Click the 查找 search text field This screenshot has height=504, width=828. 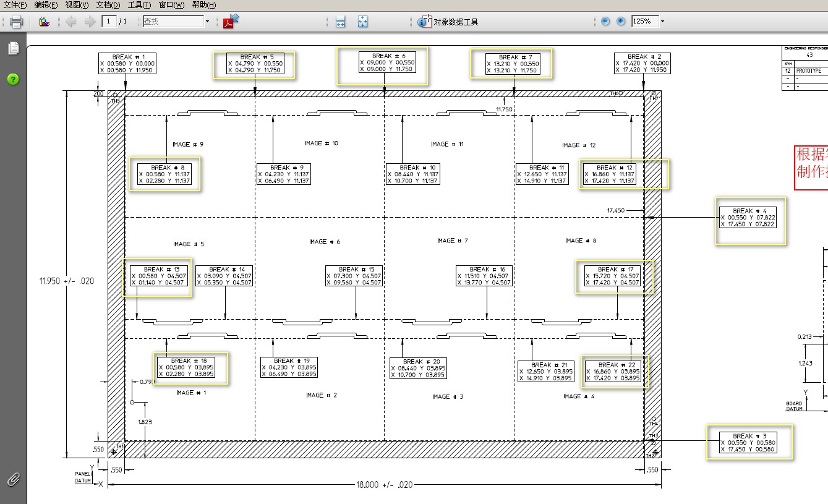click(x=173, y=22)
